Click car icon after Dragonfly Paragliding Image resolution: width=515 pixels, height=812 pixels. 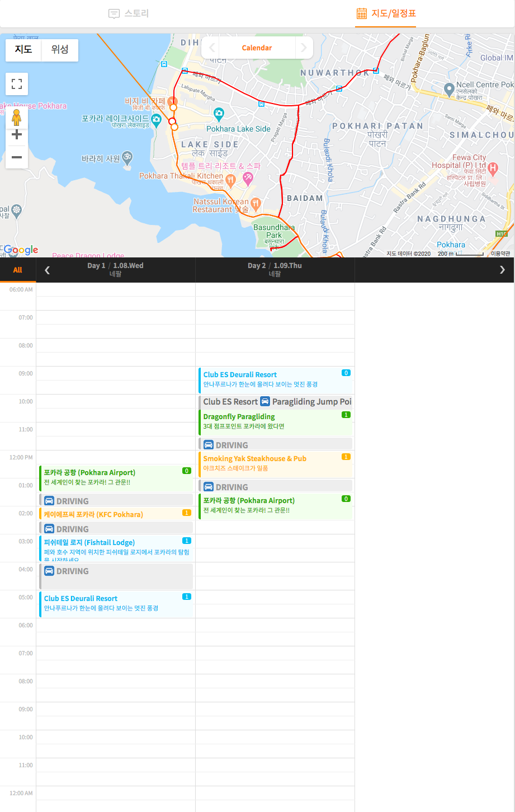point(209,445)
